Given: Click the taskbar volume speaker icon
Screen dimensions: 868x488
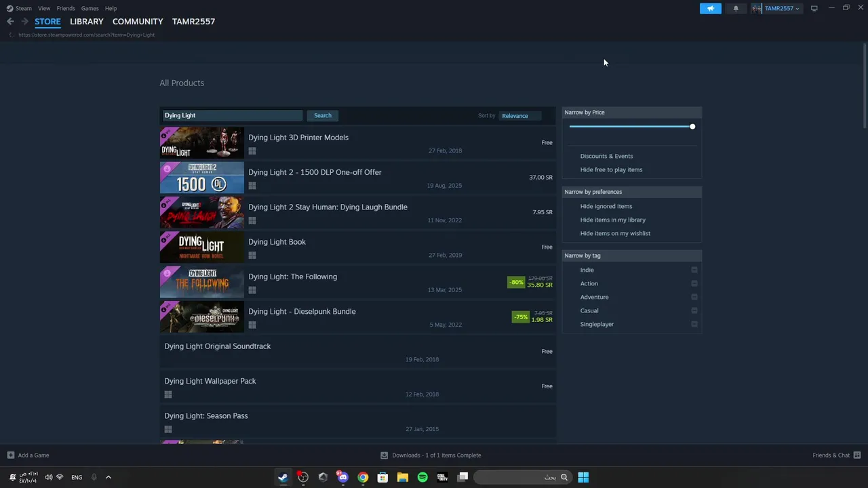Looking at the screenshot, I should [x=48, y=477].
